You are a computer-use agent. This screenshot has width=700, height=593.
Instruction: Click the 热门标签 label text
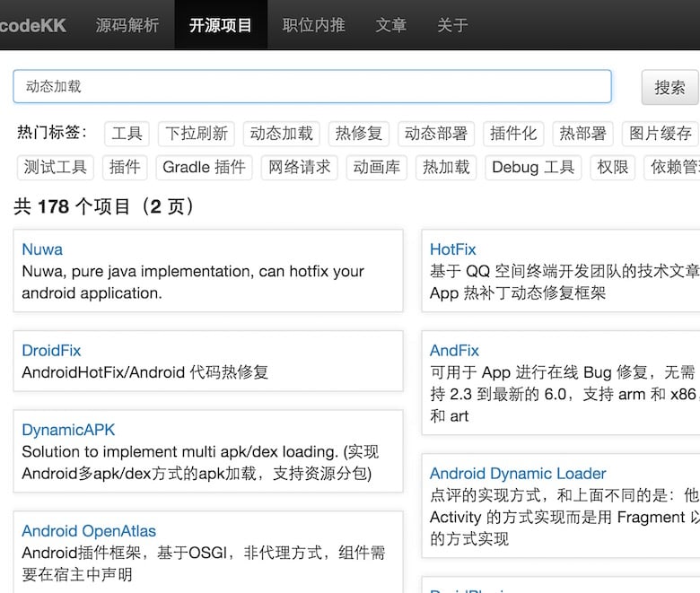point(52,133)
